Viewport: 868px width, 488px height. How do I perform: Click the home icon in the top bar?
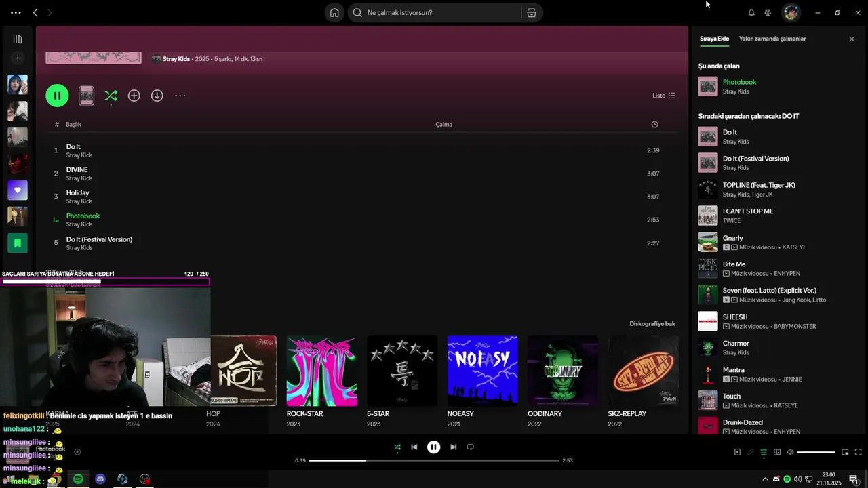[x=334, y=12]
